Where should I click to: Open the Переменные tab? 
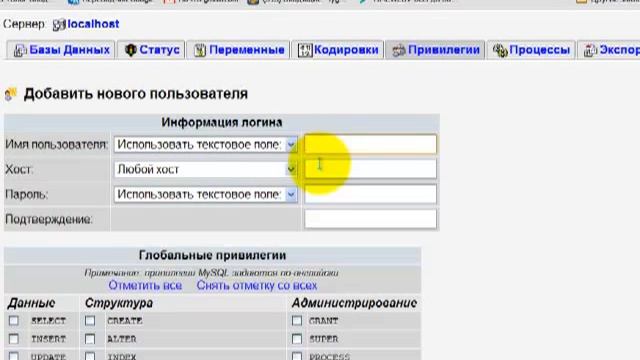click(x=238, y=50)
